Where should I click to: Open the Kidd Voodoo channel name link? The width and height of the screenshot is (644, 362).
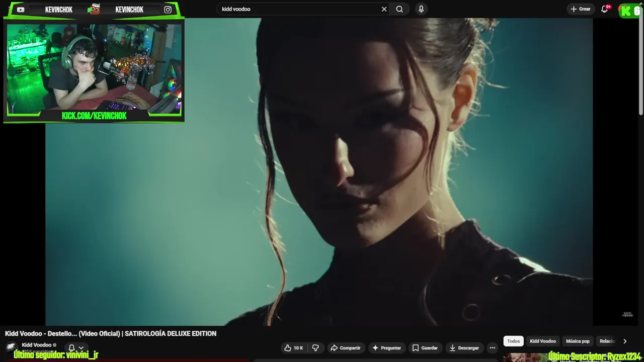click(x=37, y=345)
